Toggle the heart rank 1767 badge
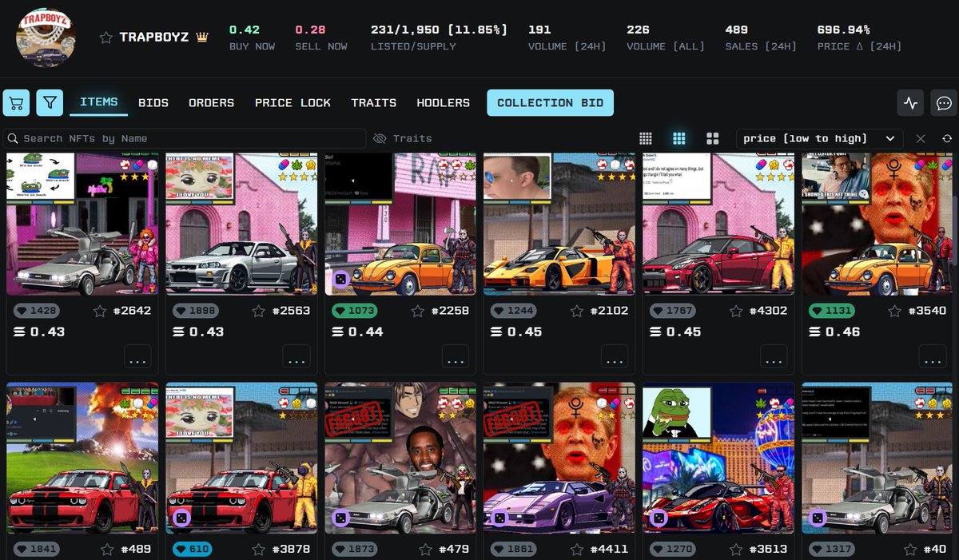The width and height of the screenshot is (959, 560). pyautogui.click(x=673, y=311)
